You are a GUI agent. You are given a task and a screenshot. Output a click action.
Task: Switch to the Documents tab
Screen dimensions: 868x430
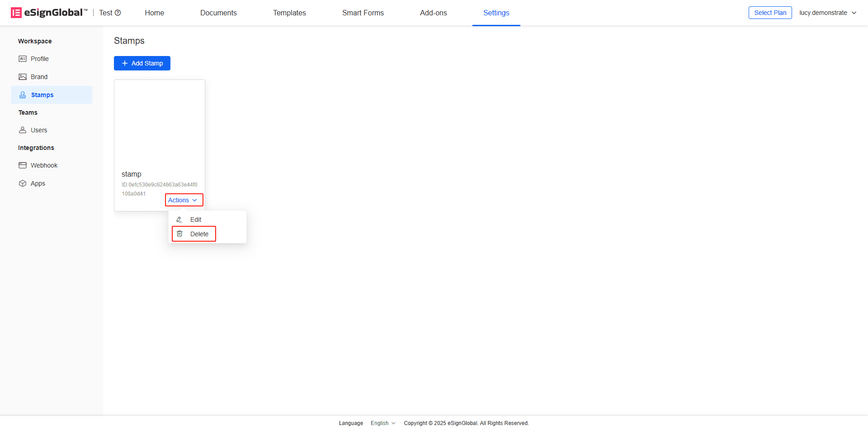218,13
